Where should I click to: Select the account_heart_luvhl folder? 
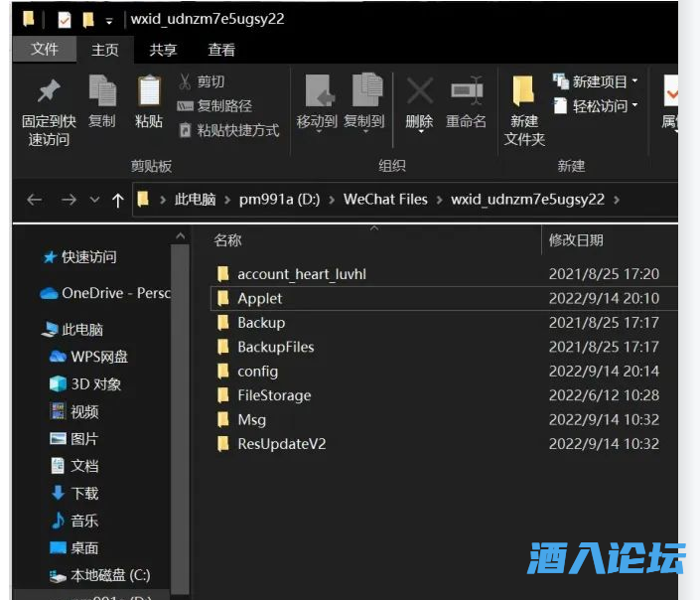pyautogui.click(x=302, y=274)
